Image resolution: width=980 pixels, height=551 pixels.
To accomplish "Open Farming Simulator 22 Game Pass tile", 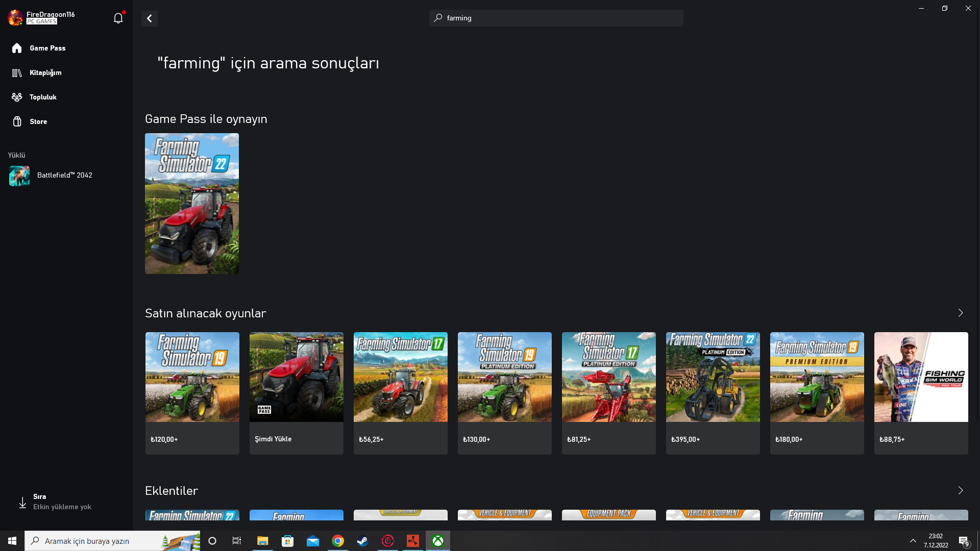I will tap(192, 204).
